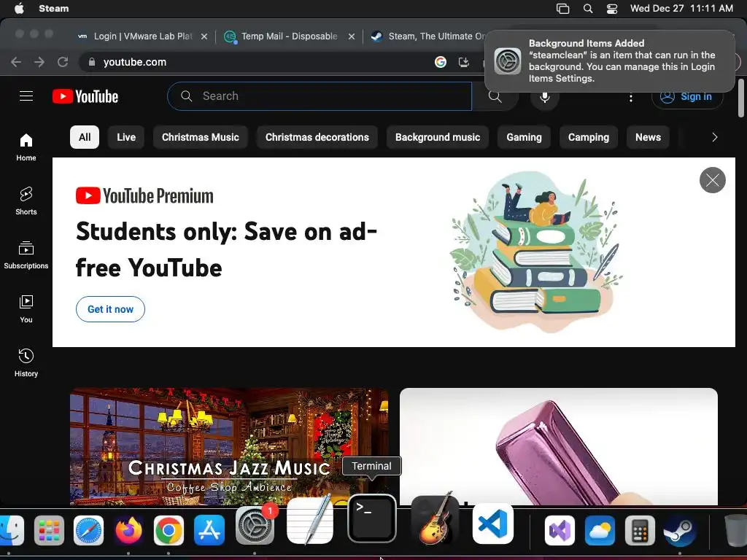747x560 pixels.
Task: Open Safari from the dock
Action: click(x=88, y=530)
